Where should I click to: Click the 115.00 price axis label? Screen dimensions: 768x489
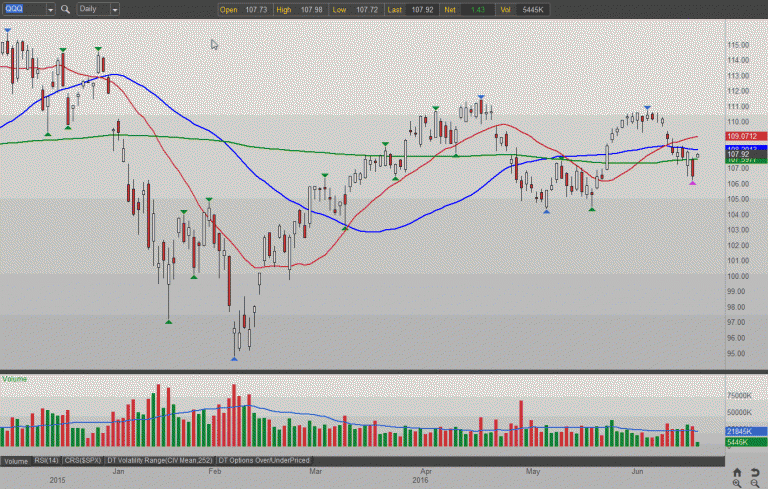pyautogui.click(x=738, y=45)
